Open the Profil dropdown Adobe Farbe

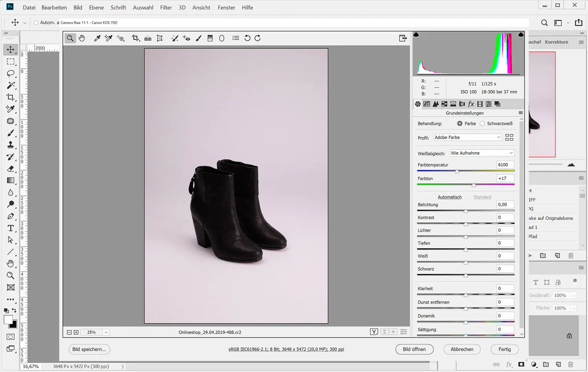467,137
